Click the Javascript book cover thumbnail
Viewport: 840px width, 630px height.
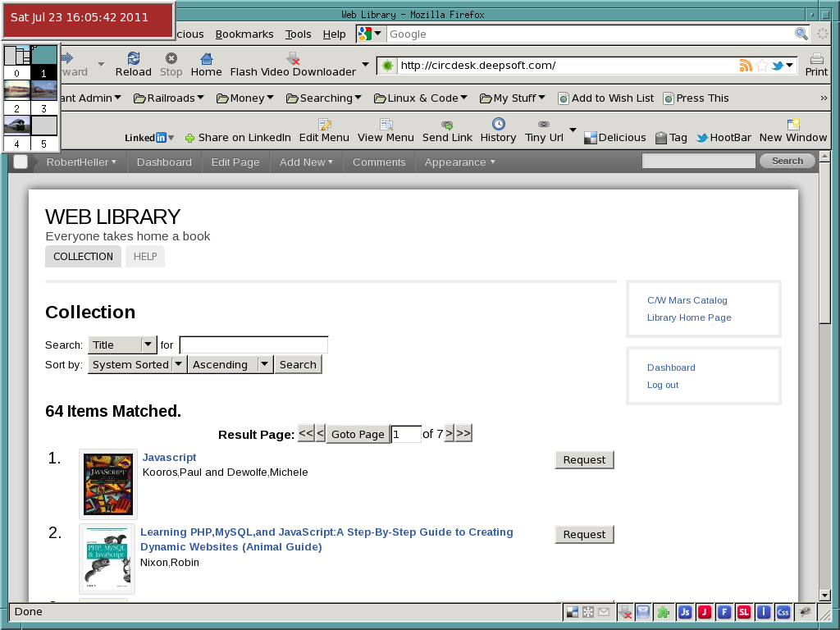pyautogui.click(x=108, y=484)
